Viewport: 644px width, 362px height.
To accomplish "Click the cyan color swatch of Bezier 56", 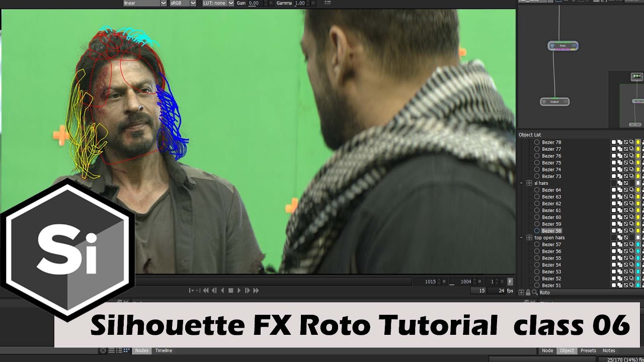I will click(x=638, y=251).
